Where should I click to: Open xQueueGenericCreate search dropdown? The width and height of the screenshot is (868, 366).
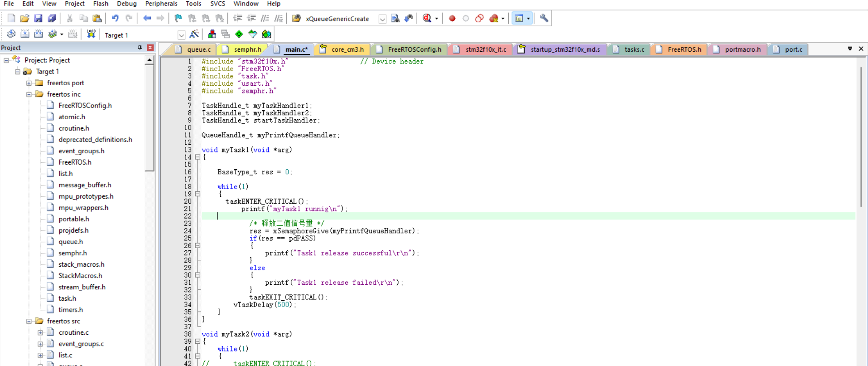coord(382,19)
